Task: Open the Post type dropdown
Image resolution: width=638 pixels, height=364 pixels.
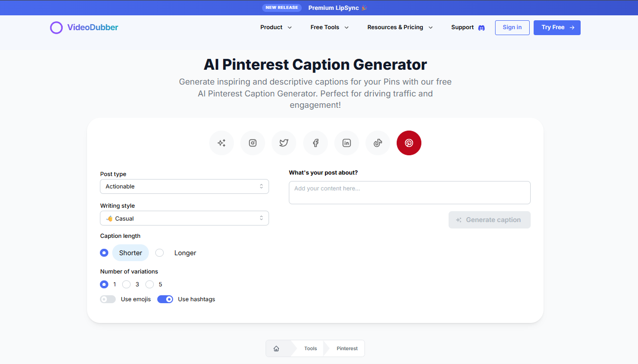Action: pyautogui.click(x=184, y=186)
